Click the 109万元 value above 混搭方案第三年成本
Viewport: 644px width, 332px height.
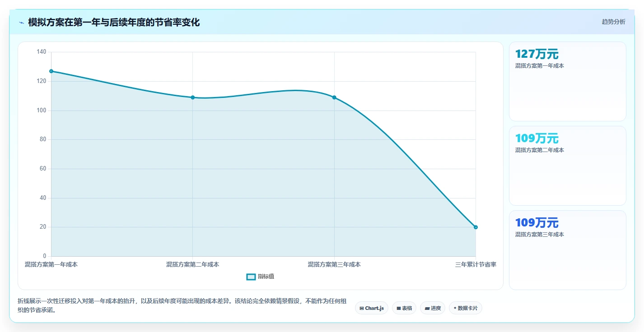pyautogui.click(x=537, y=223)
